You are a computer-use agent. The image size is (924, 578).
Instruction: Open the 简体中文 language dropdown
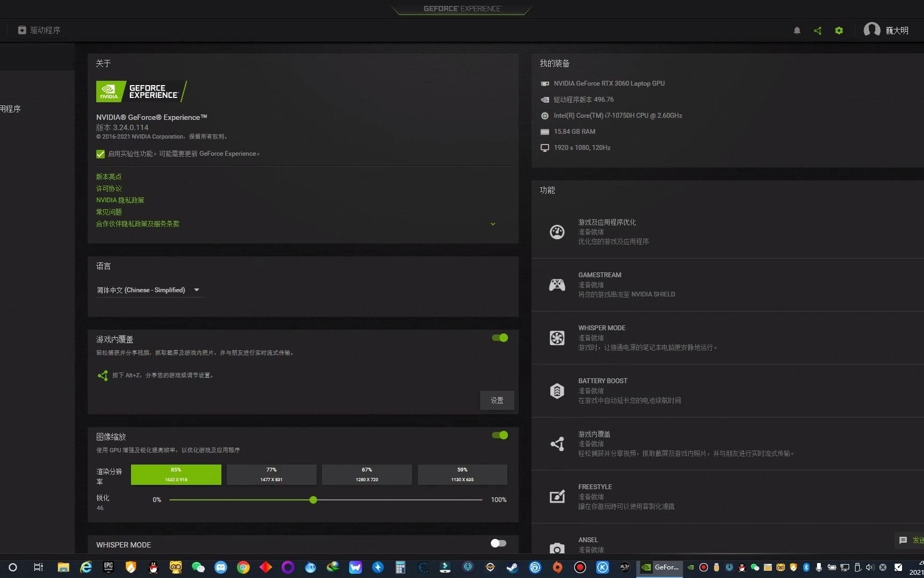point(149,290)
